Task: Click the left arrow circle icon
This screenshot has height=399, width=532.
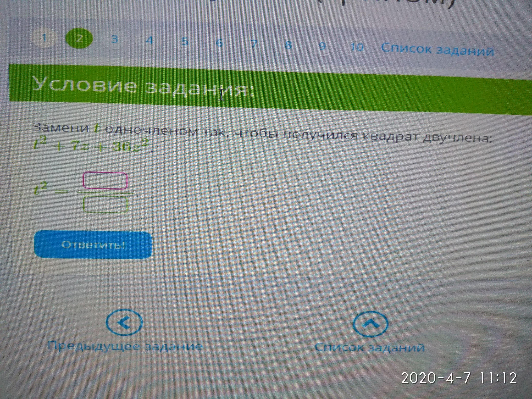Action: pyautogui.click(x=124, y=323)
